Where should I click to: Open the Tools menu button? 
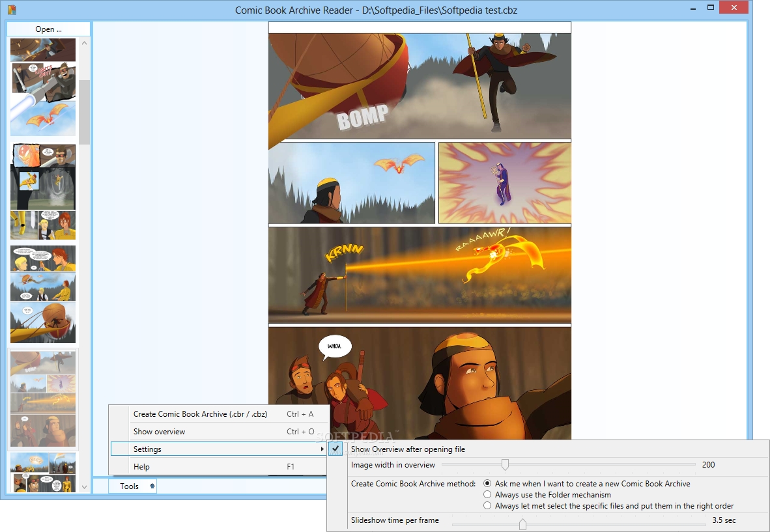point(132,486)
